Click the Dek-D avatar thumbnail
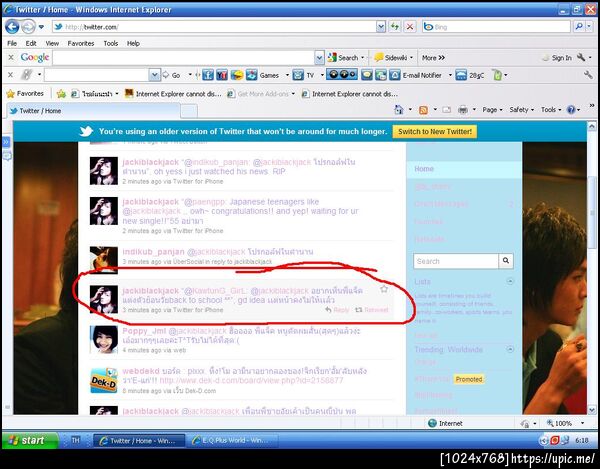The width and height of the screenshot is (600, 469). pyautogui.click(x=104, y=381)
